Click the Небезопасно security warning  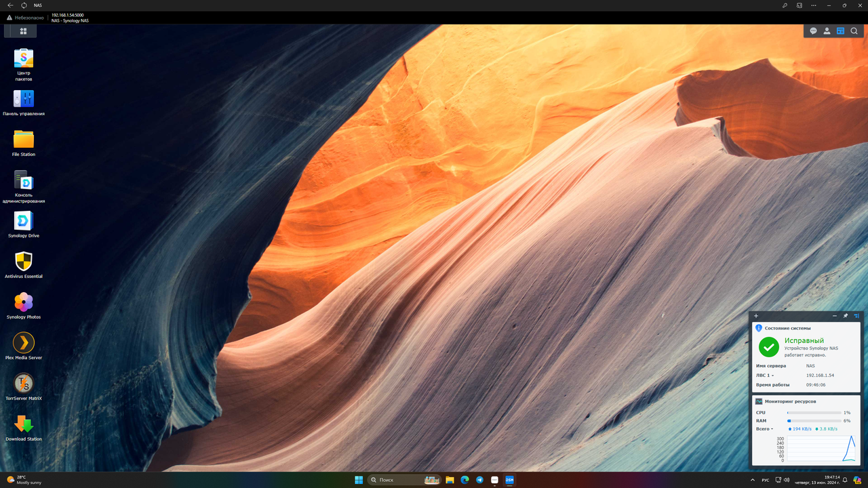click(25, 18)
